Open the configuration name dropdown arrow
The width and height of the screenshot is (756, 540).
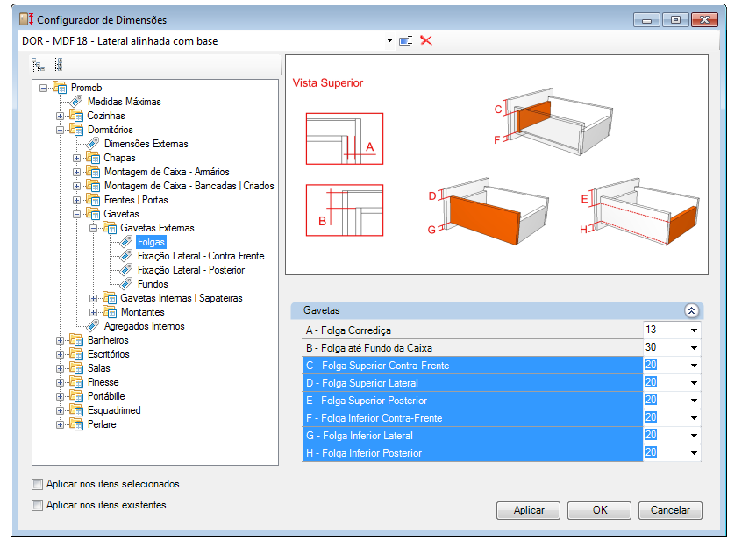tap(389, 41)
